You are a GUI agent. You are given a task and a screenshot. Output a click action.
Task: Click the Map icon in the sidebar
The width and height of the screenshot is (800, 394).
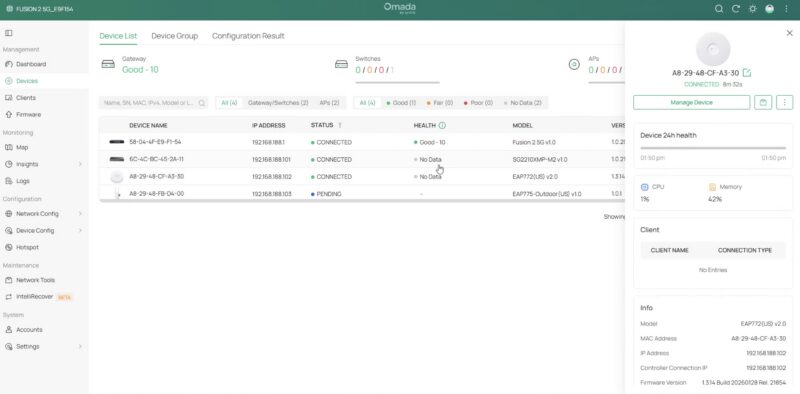8,147
